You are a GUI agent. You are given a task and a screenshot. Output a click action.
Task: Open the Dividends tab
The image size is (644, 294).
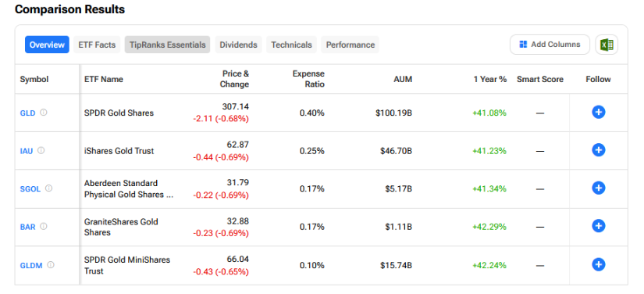[238, 45]
